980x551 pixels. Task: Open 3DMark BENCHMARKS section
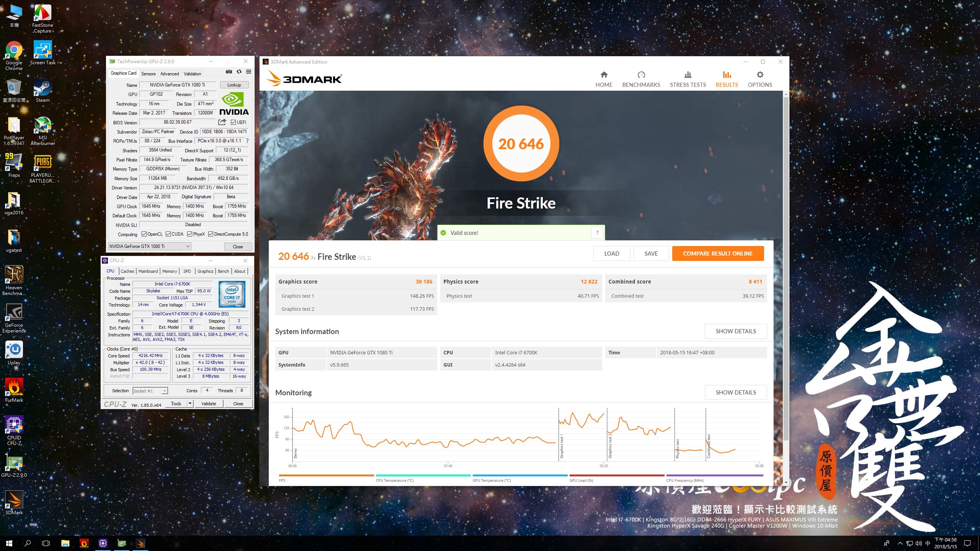point(641,79)
